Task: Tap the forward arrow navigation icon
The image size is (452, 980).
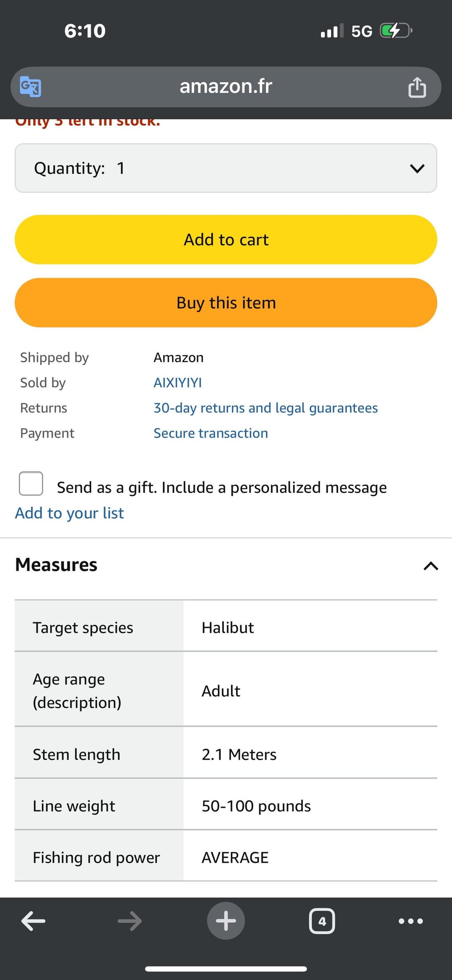Action: [130, 921]
